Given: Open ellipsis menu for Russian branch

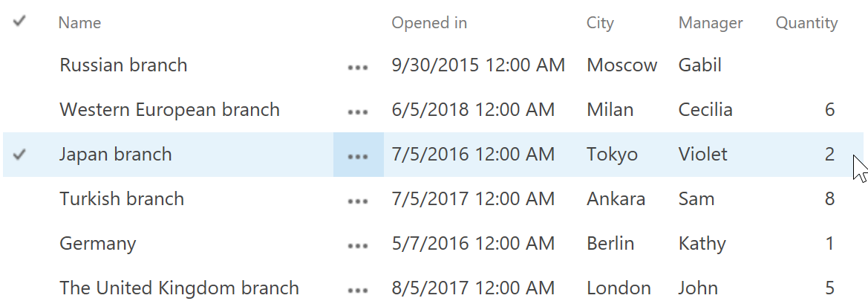Looking at the screenshot, I should pos(358,66).
